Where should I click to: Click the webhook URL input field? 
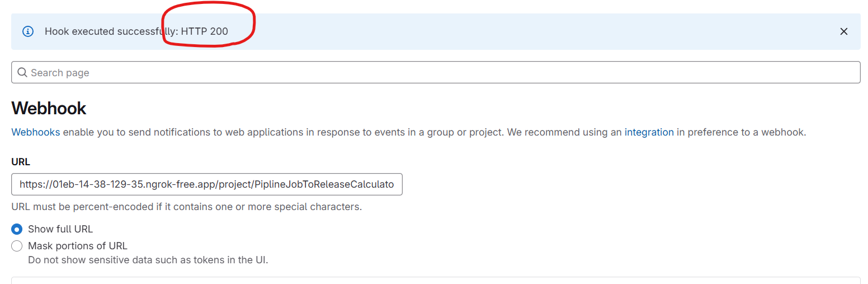207,184
